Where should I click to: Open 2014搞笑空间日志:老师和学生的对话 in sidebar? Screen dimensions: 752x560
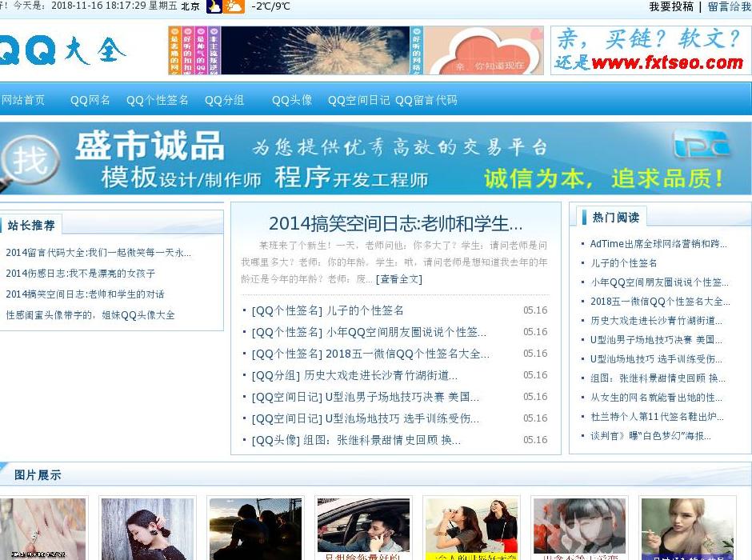click(x=85, y=294)
